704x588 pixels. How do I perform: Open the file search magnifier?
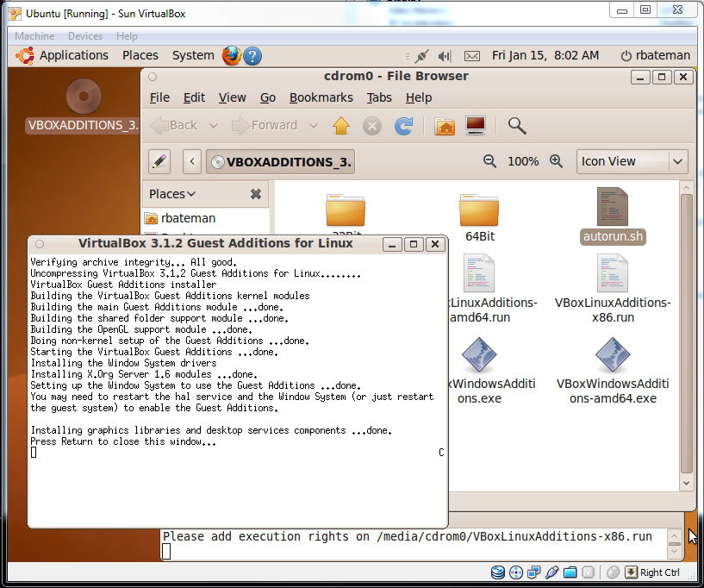(517, 126)
